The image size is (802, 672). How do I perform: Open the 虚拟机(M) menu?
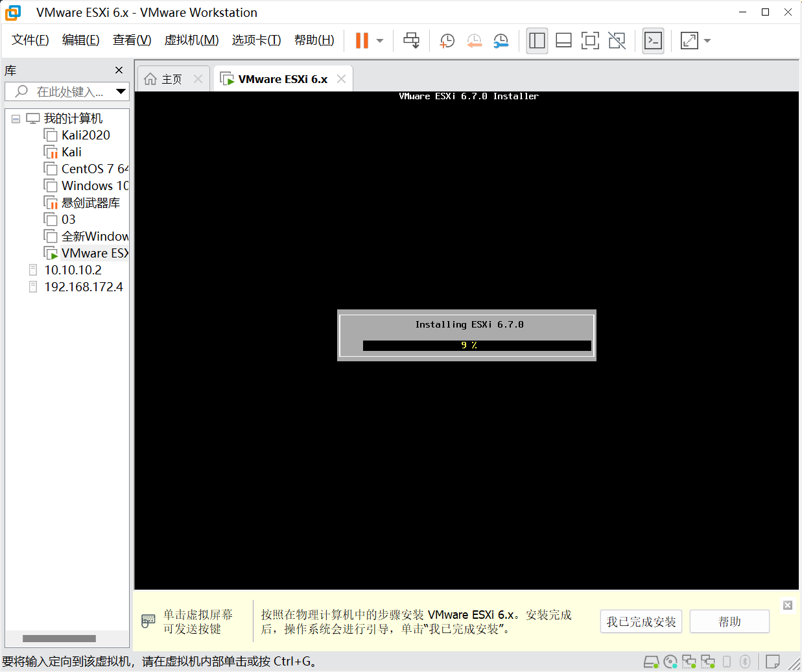point(191,40)
